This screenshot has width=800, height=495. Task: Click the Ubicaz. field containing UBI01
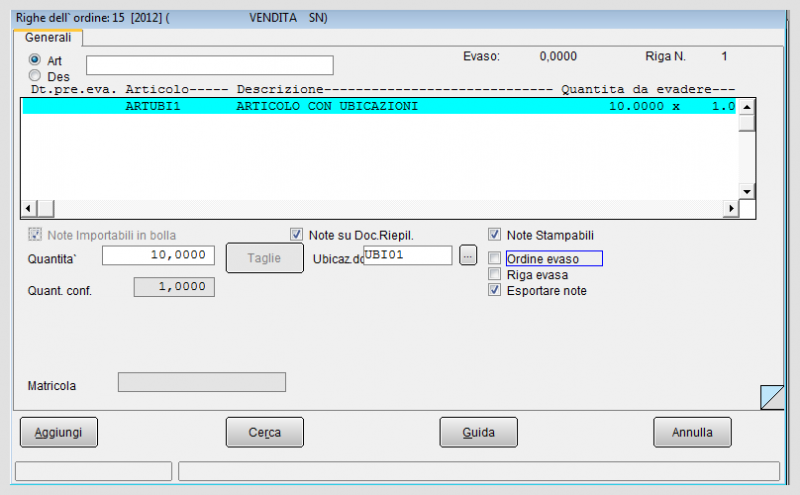pyautogui.click(x=408, y=255)
